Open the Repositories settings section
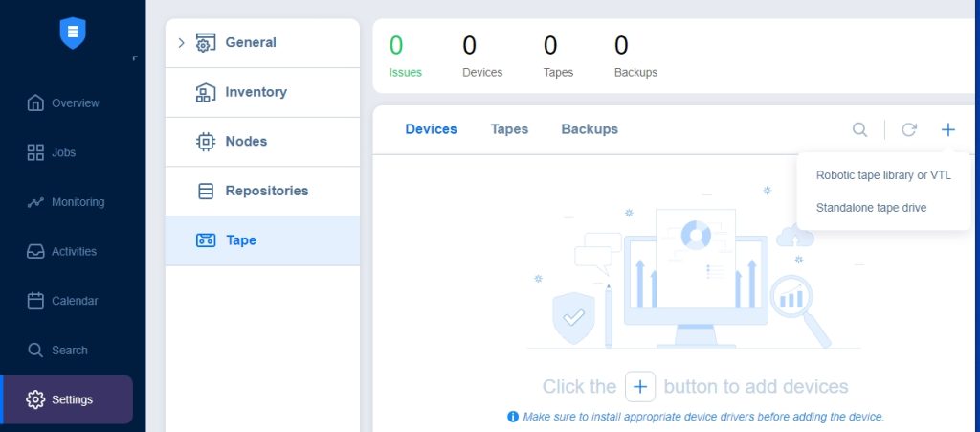The height and width of the screenshot is (432, 980). pyautogui.click(x=262, y=192)
